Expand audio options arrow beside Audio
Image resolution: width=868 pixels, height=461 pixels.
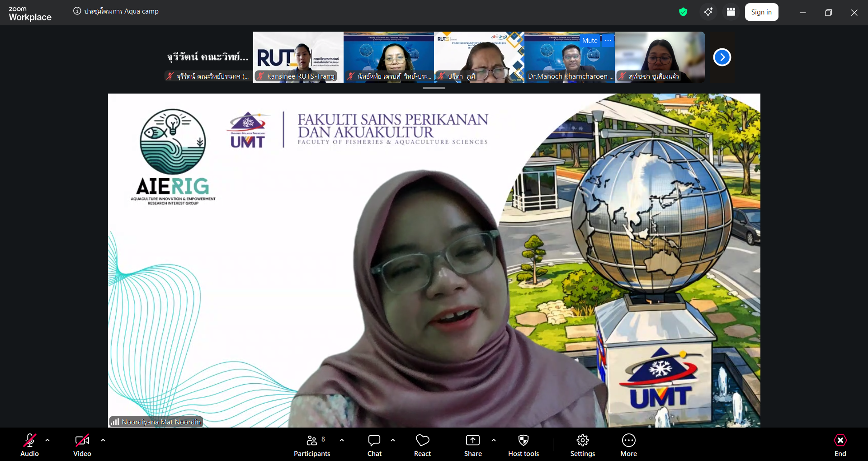[47, 440]
